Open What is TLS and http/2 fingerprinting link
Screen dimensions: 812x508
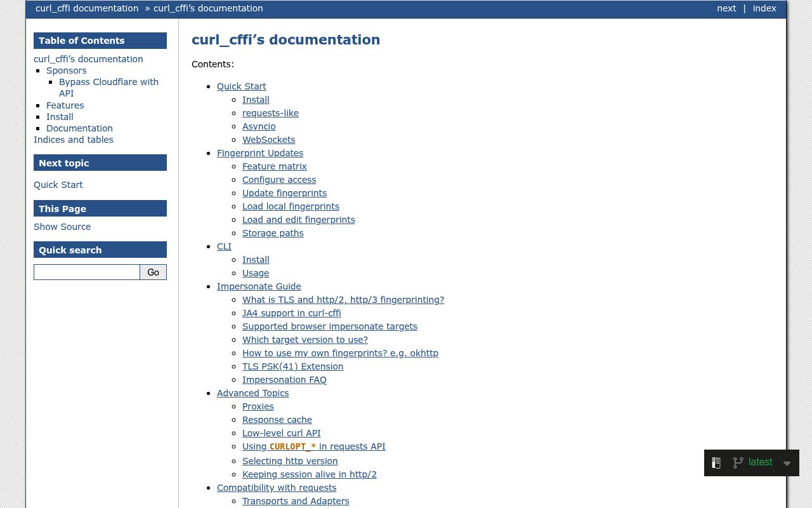pos(343,300)
